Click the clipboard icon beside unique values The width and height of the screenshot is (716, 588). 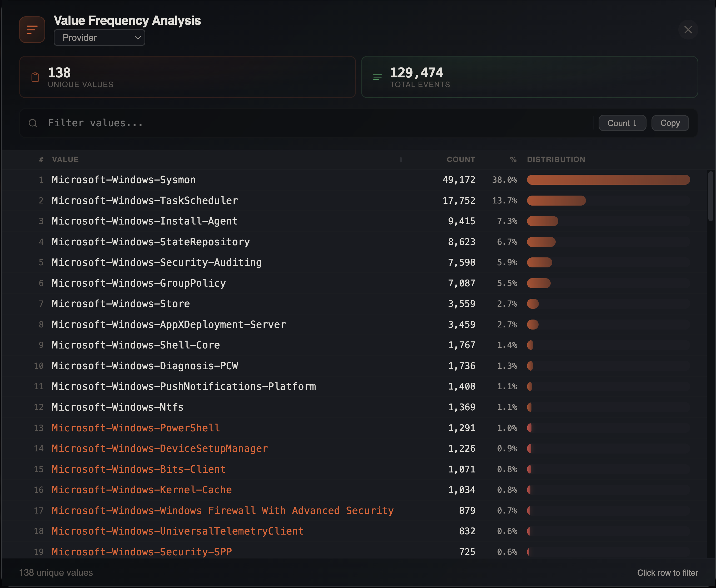35,77
